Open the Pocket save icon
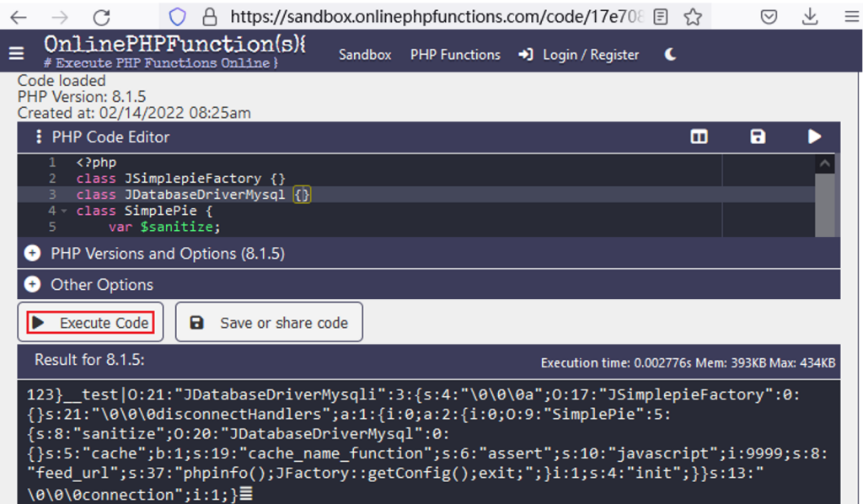The width and height of the screenshot is (863, 504). click(769, 17)
